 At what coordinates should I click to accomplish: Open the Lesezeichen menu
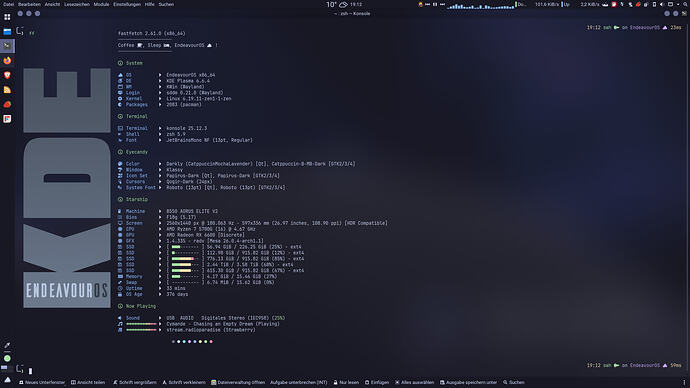(x=77, y=4)
